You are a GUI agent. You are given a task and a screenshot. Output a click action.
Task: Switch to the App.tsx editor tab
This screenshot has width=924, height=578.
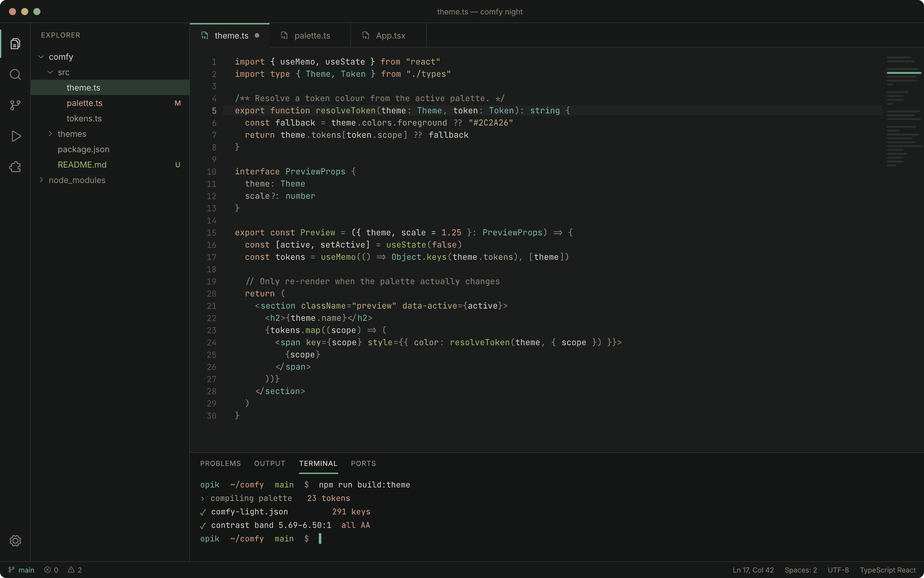[x=389, y=36]
